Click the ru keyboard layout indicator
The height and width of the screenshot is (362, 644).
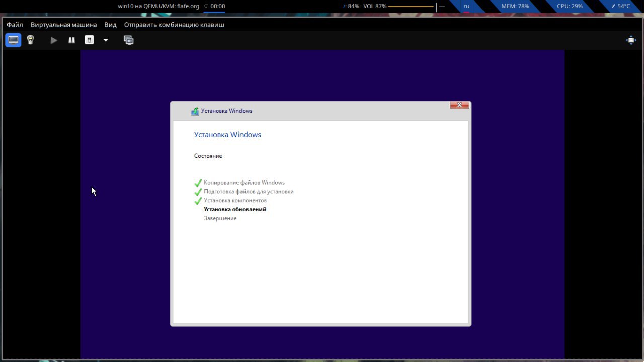pyautogui.click(x=466, y=6)
